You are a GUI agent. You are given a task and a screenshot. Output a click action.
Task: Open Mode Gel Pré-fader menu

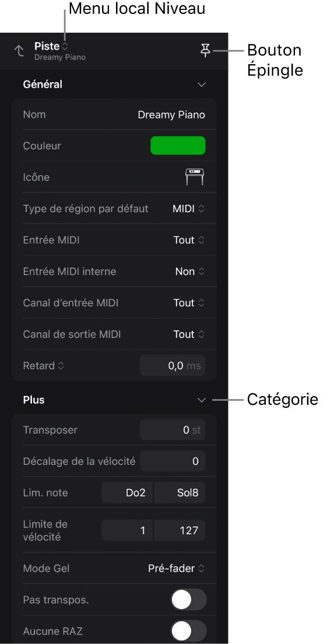pyautogui.click(x=176, y=568)
